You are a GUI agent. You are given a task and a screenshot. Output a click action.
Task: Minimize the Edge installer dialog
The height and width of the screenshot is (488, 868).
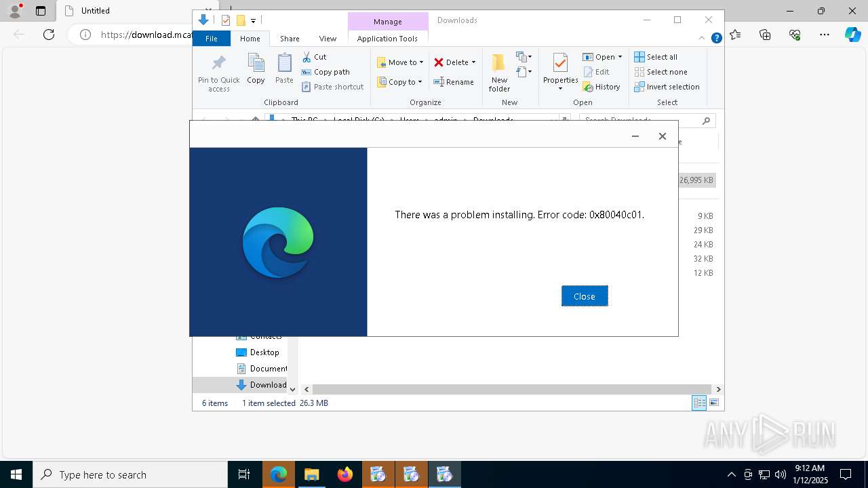[635, 136]
